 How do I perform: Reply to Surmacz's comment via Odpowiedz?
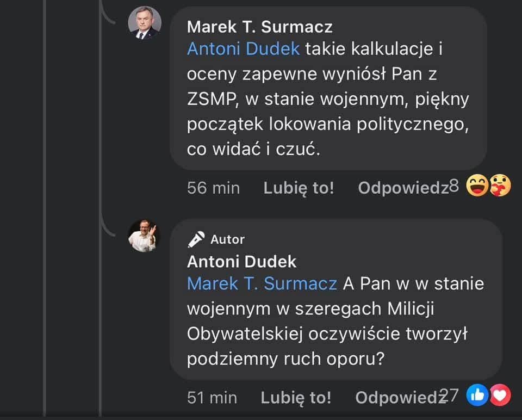403,188
